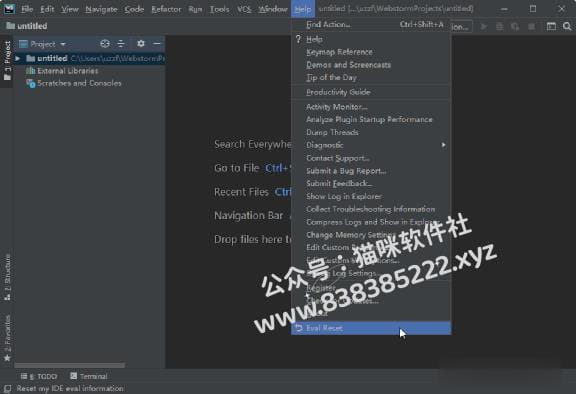Expand the untitled project tree node

click(x=17, y=58)
